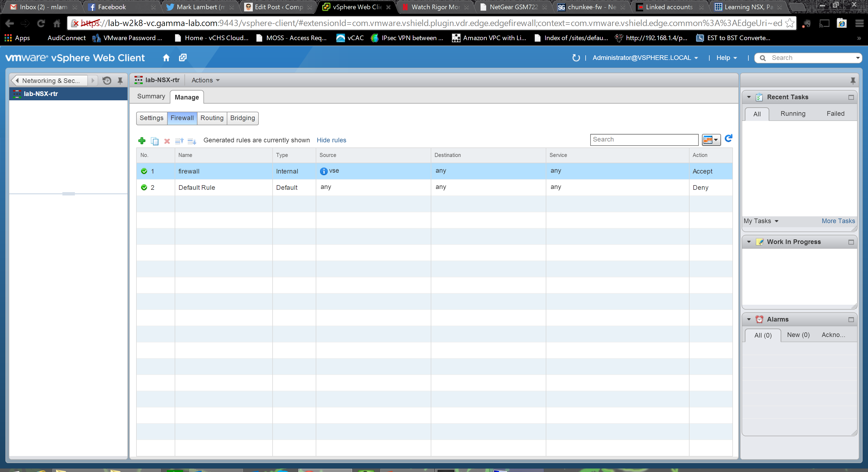Click the navigator history icon

pos(107,81)
